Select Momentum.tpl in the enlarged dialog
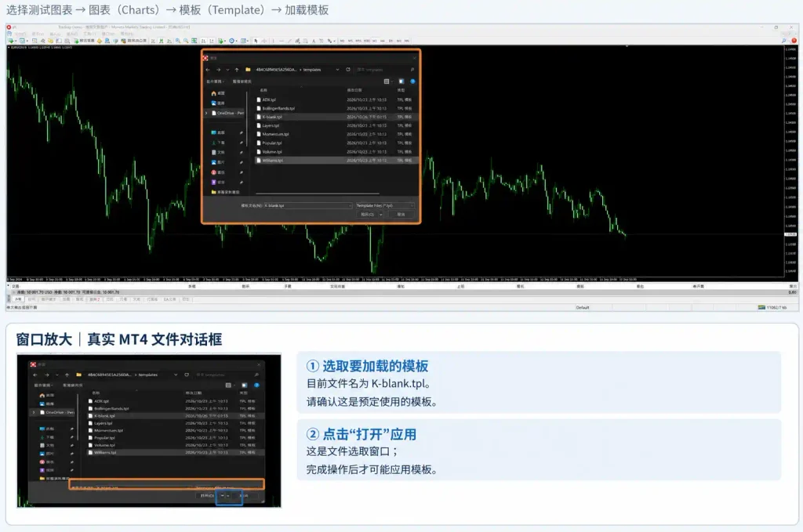The height and width of the screenshot is (532, 803). (176, 431)
